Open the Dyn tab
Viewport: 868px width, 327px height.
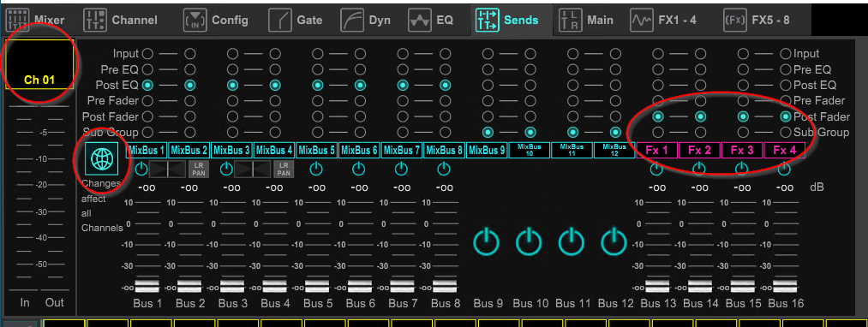[366, 21]
